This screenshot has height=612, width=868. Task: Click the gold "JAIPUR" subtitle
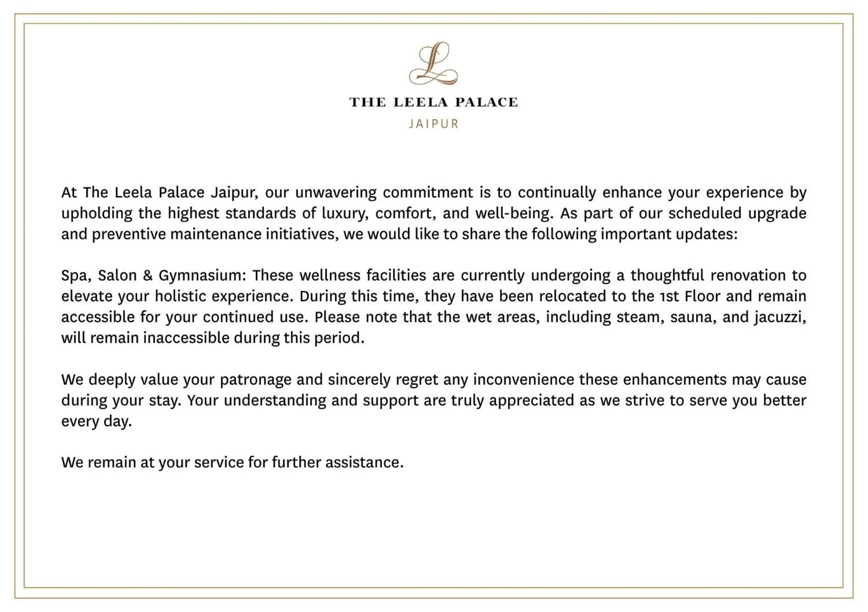tap(433, 124)
